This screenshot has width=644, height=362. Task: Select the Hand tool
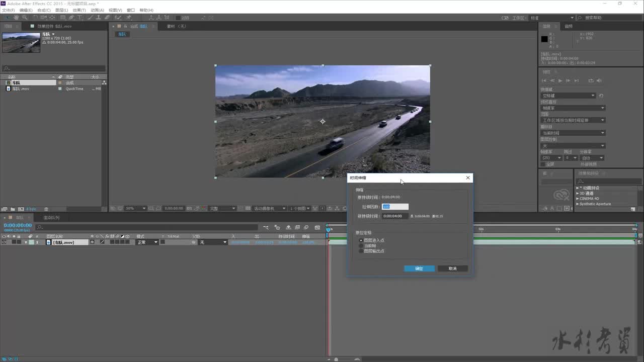tap(16, 18)
